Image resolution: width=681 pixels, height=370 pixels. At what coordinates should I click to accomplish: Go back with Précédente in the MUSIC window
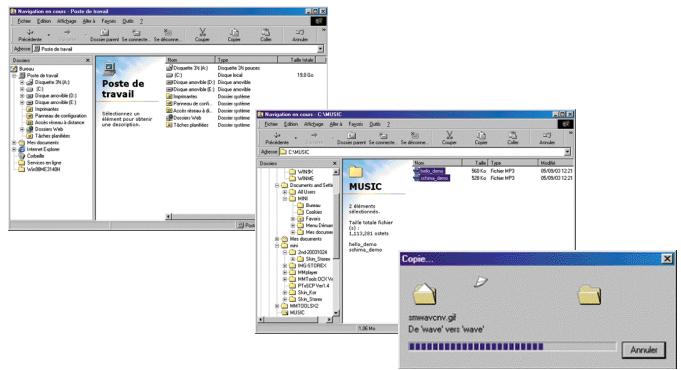277,138
